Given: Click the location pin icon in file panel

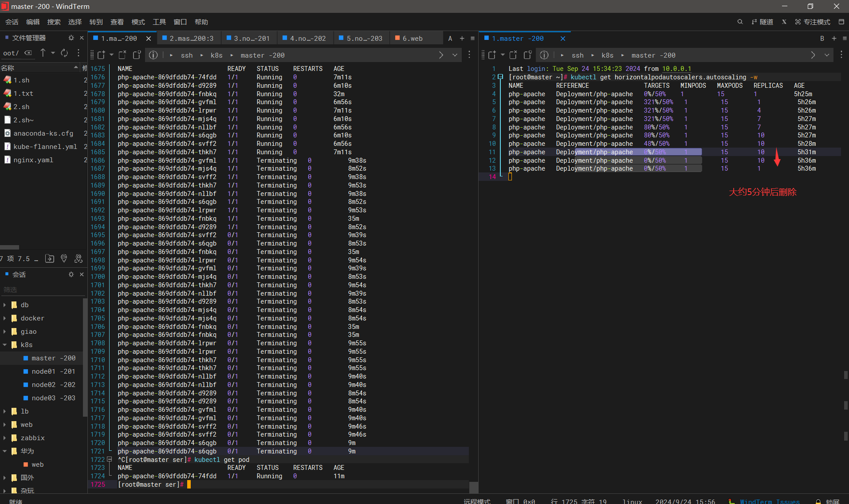Looking at the screenshot, I should tap(64, 258).
